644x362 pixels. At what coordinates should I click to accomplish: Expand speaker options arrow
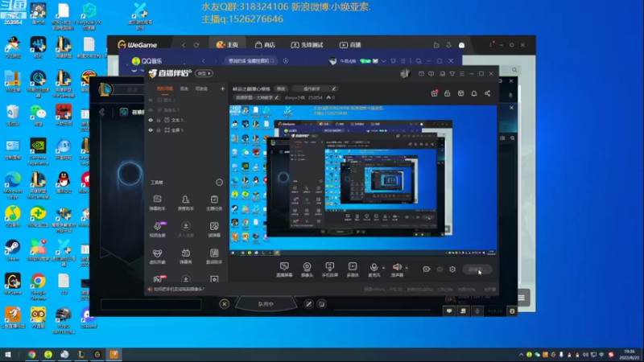pyautogui.click(x=407, y=268)
